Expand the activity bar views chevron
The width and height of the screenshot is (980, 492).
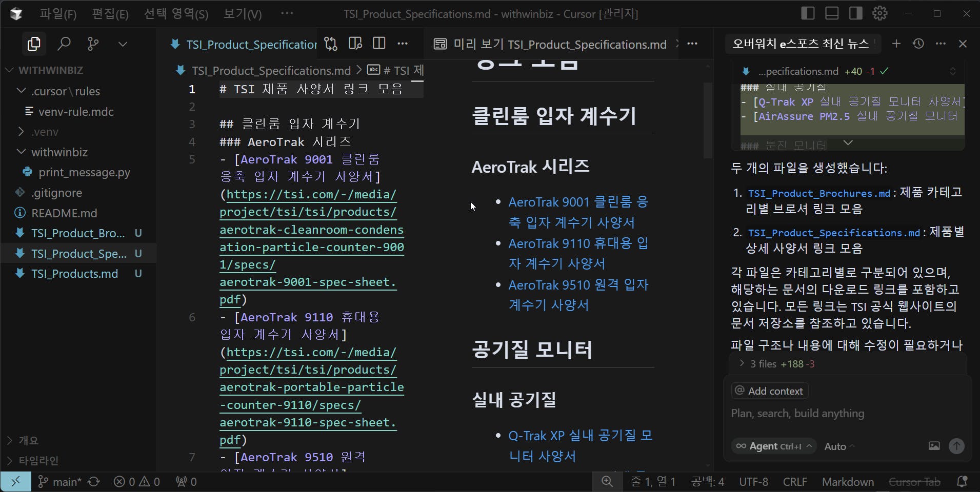(x=123, y=44)
